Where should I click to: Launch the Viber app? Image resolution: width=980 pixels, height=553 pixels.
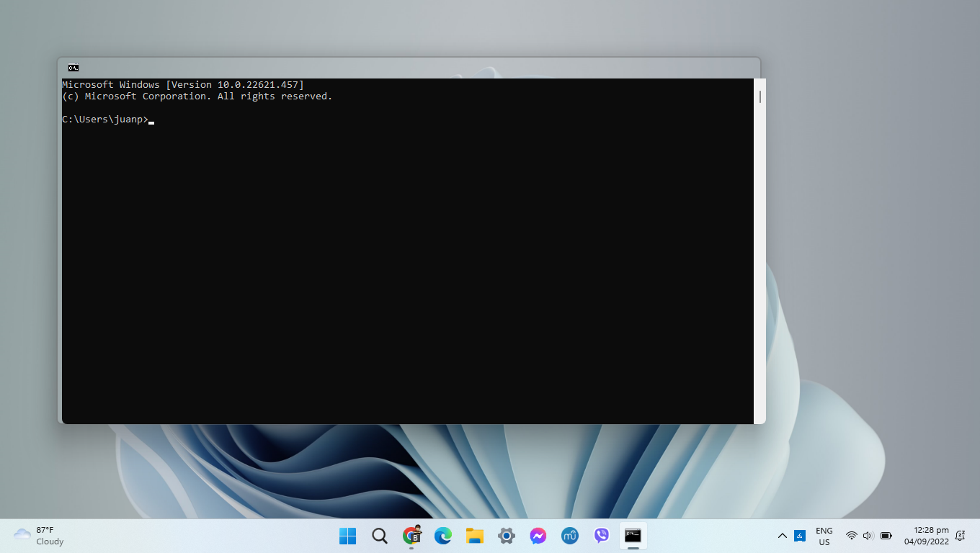click(x=602, y=536)
